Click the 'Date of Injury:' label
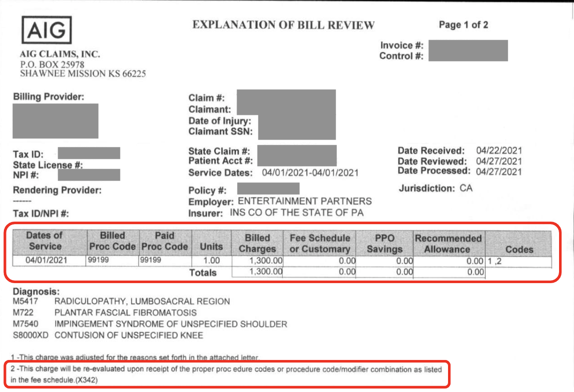Image resolution: width=574 pixels, height=392 pixels. pyautogui.click(x=220, y=121)
